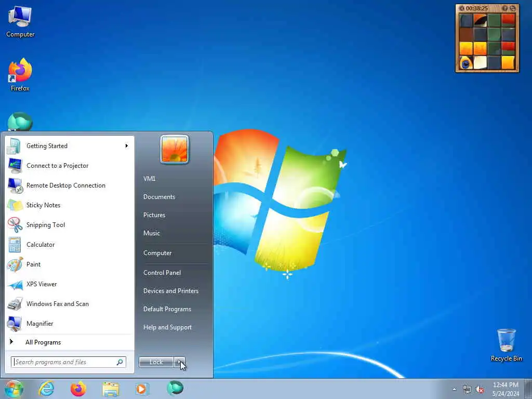Viewport: 532px width, 399px height.
Task: Click the puzzle gadget solve/shuffle icon
Action: click(513, 8)
